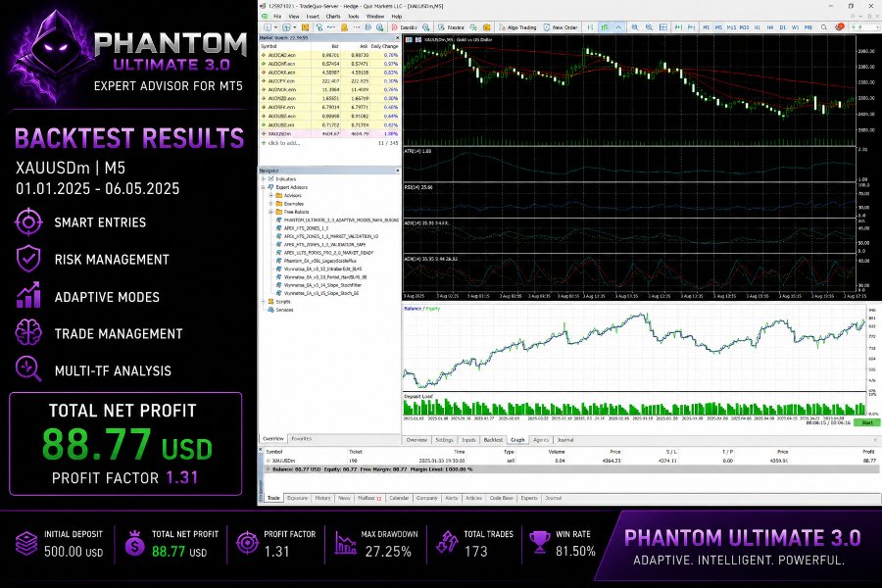Select the H4 timeframe
Viewport: 882px width, 588px height.
pos(770,27)
